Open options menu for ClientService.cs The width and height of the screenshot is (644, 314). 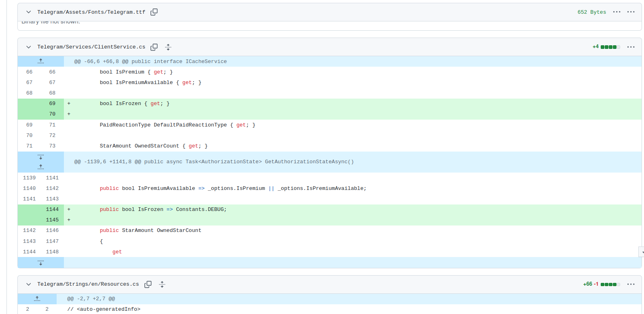tap(631, 47)
